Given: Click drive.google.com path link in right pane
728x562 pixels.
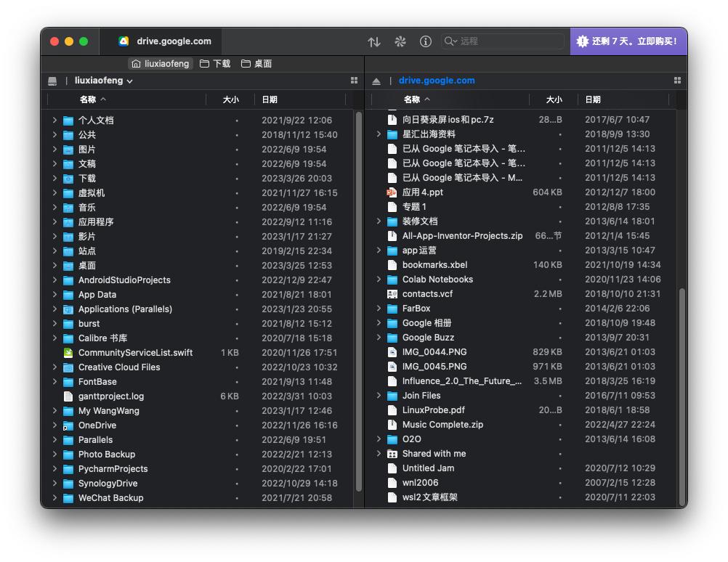Looking at the screenshot, I should coord(437,81).
